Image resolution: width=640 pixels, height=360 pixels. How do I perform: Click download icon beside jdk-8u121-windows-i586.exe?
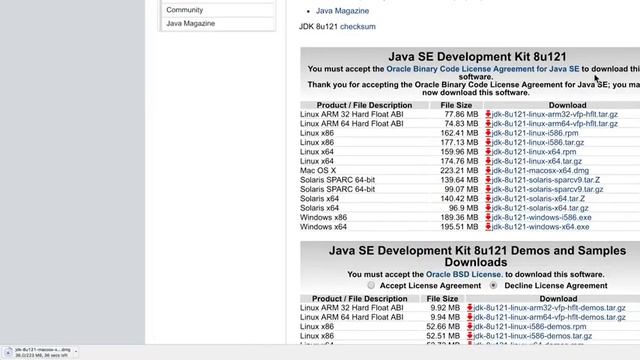(x=488, y=218)
